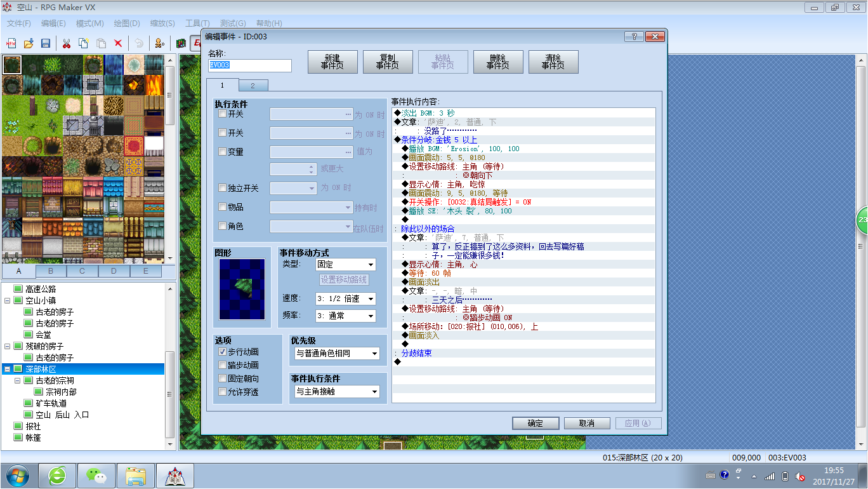Click the 新建事件页 button
868x489 pixels.
pyautogui.click(x=332, y=62)
